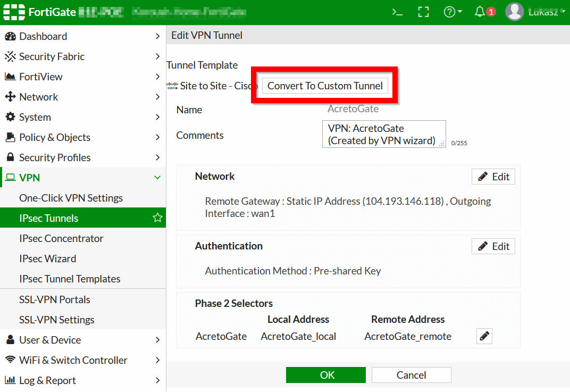This screenshot has width=570, height=392.
Task: Click the FortiGate logo icon
Action: [x=14, y=12]
